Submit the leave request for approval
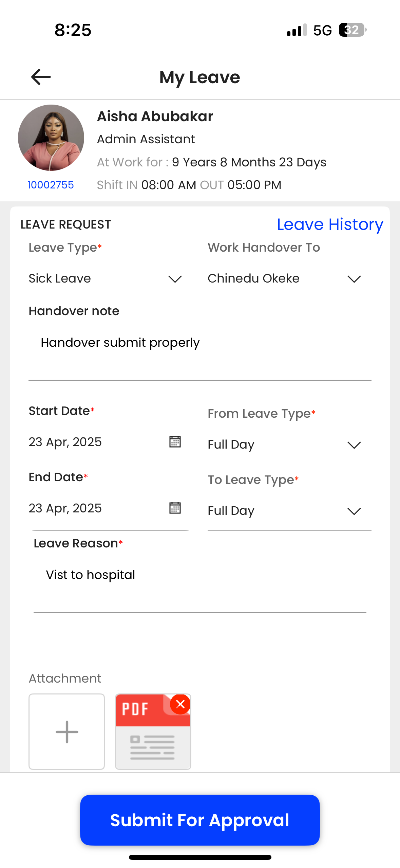 coord(200,820)
